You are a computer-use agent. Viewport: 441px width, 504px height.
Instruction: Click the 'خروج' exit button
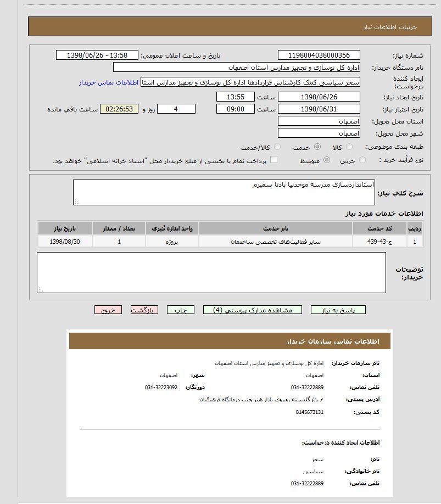(x=108, y=310)
